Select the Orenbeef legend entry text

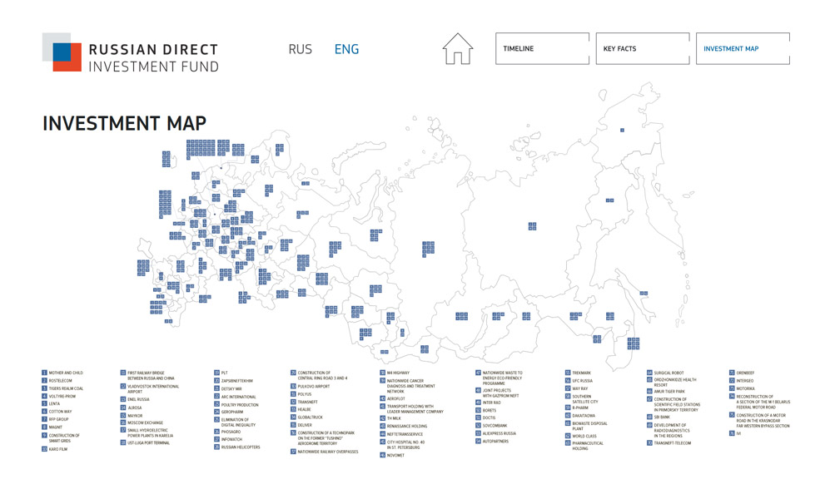point(745,373)
